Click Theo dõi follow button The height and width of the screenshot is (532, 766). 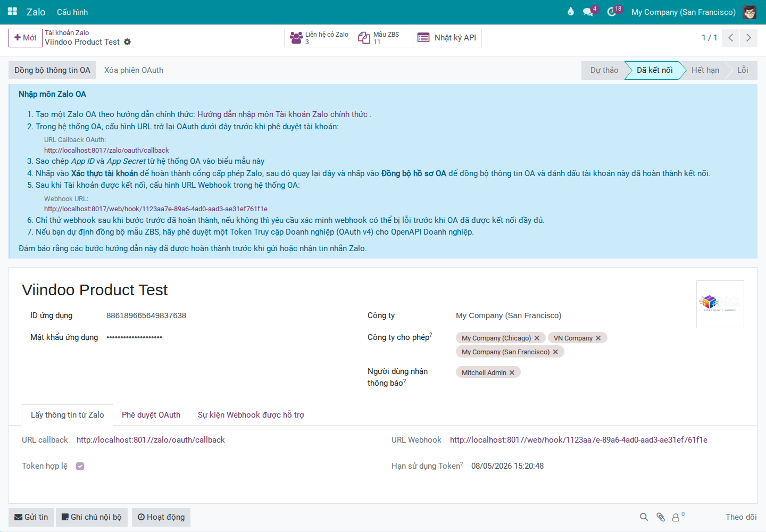(741, 517)
